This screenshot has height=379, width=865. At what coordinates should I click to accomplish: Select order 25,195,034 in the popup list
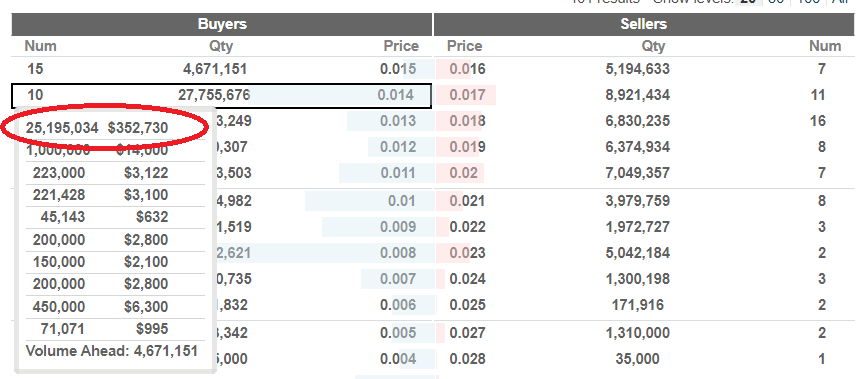62,128
